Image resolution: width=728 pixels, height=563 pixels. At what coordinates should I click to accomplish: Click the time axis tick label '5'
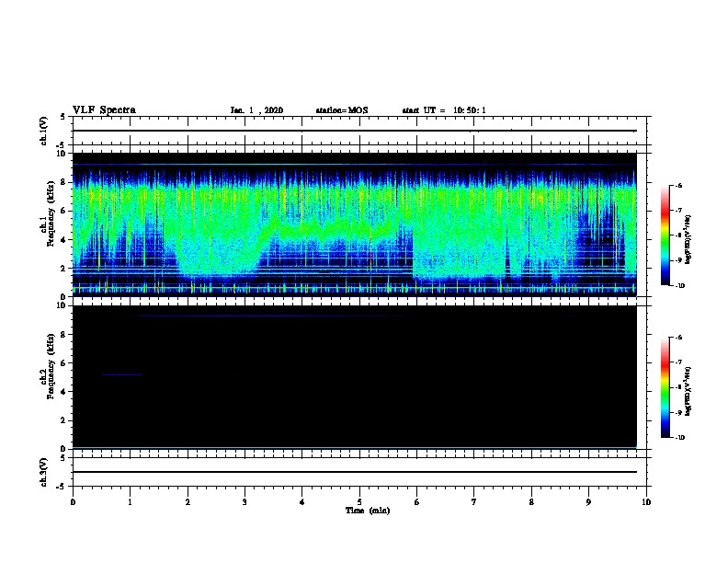[359, 502]
